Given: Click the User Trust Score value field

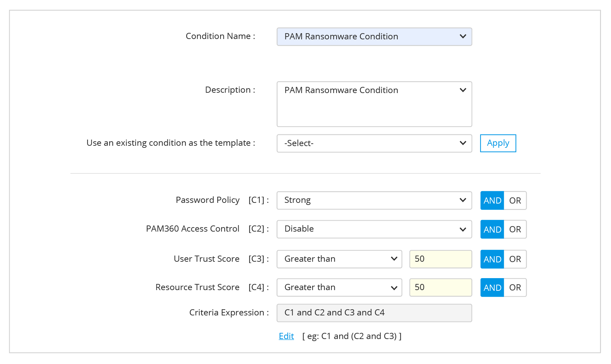Looking at the screenshot, I should [440, 259].
